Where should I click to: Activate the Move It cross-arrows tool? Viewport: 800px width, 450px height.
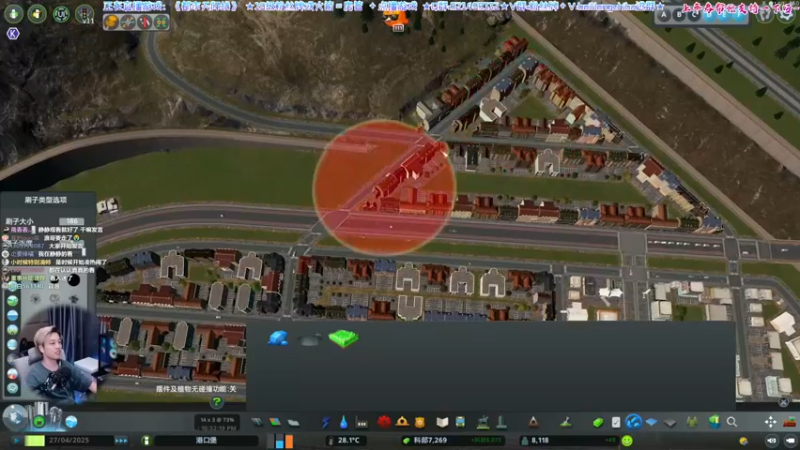[770, 421]
